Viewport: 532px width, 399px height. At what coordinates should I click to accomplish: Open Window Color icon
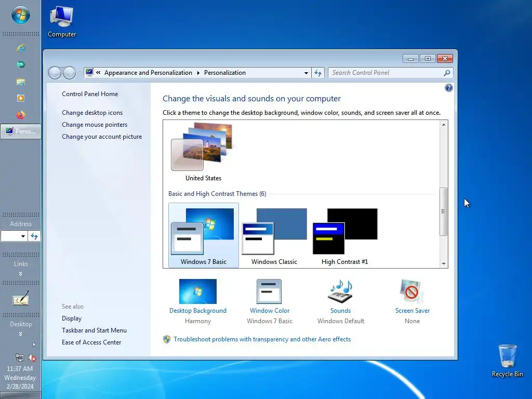(x=269, y=291)
